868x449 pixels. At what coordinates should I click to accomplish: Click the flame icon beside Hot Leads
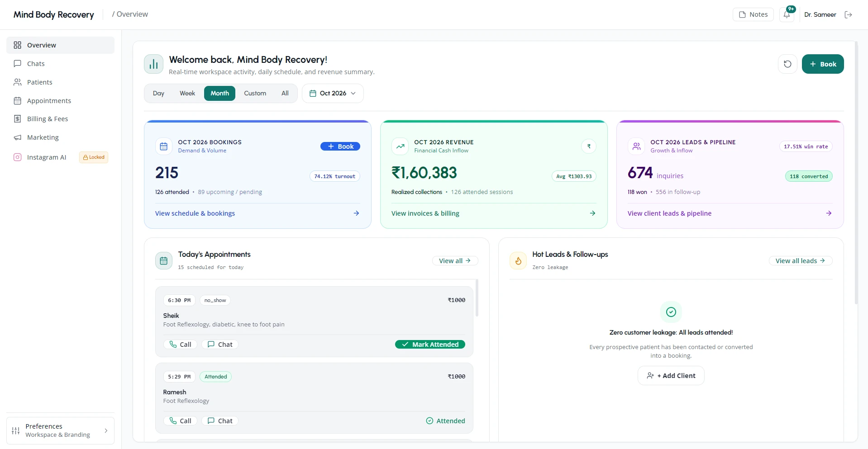click(x=518, y=261)
